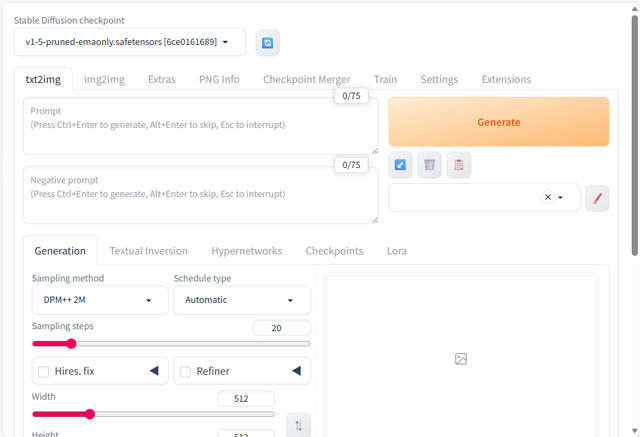Click the clipboard apply styles icon
640x437 pixels.
click(458, 164)
